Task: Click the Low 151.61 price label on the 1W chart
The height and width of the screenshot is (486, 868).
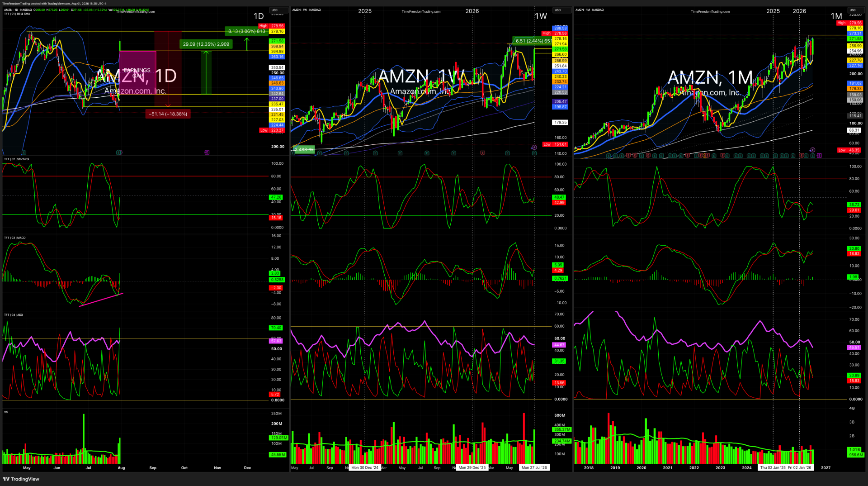Action: pos(555,145)
